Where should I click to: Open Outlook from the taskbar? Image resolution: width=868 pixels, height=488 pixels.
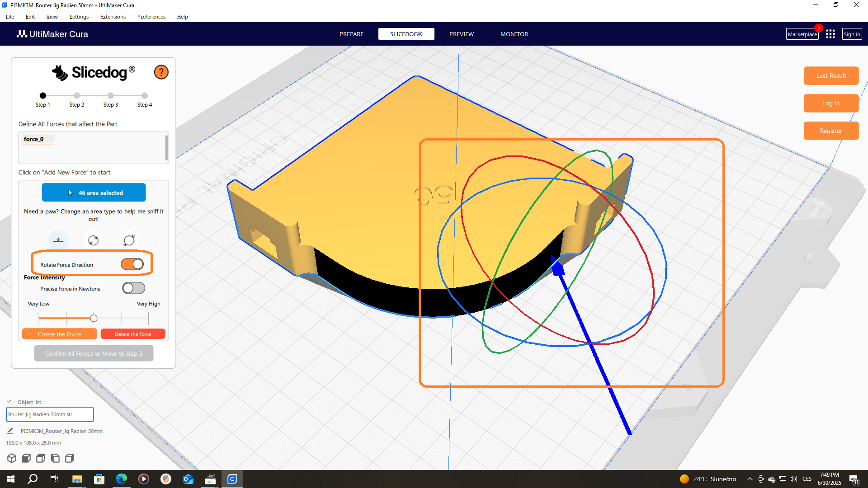(x=188, y=479)
